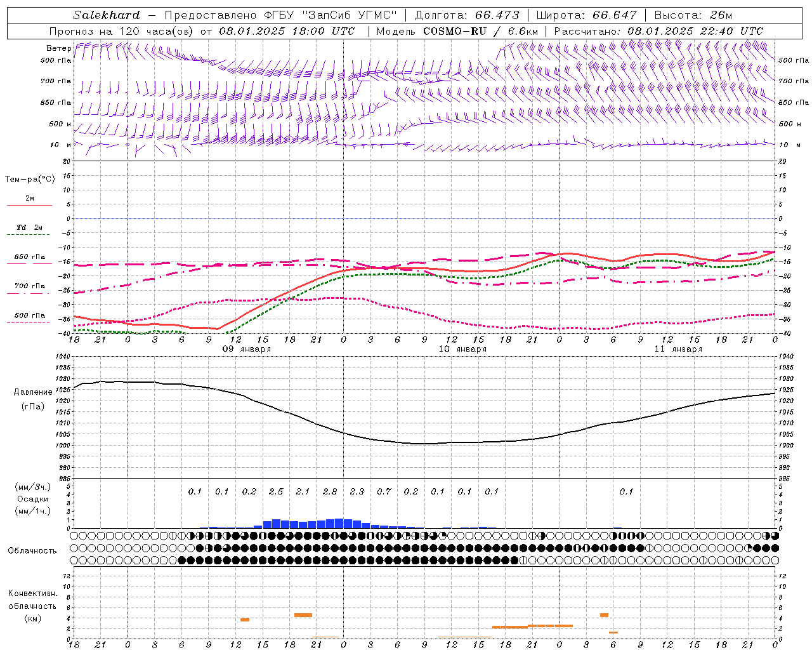Click forecast period text Прогноз на 120 часа(ов)
812x650 pixels.
(x=122, y=31)
